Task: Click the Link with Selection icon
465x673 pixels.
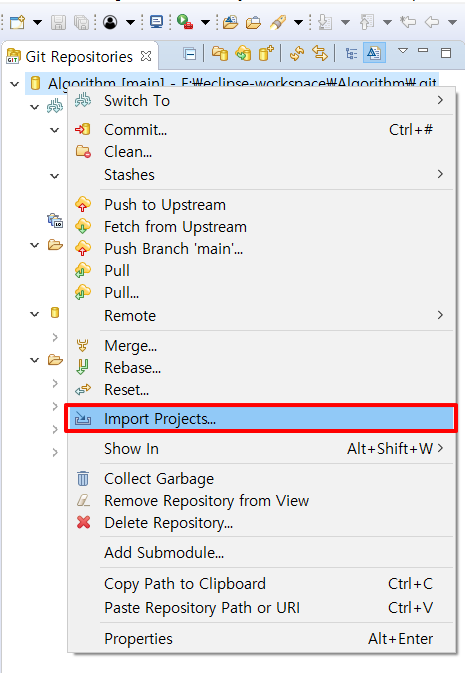Action: [x=320, y=54]
